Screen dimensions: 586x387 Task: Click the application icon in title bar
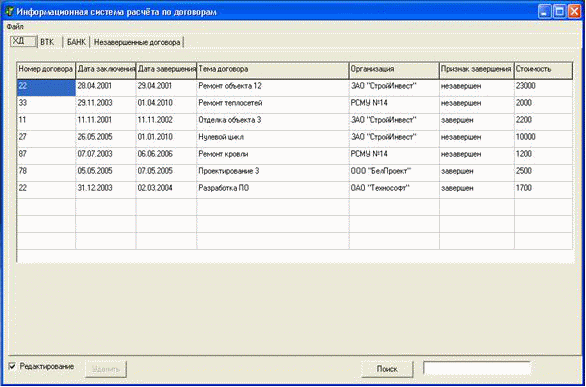[x=10, y=12]
